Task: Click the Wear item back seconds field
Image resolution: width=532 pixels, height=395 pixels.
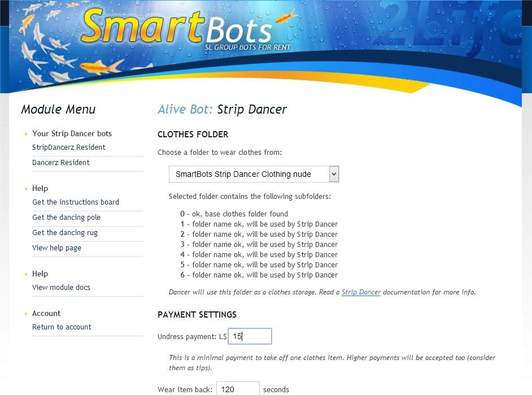Action: [x=238, y=389]
